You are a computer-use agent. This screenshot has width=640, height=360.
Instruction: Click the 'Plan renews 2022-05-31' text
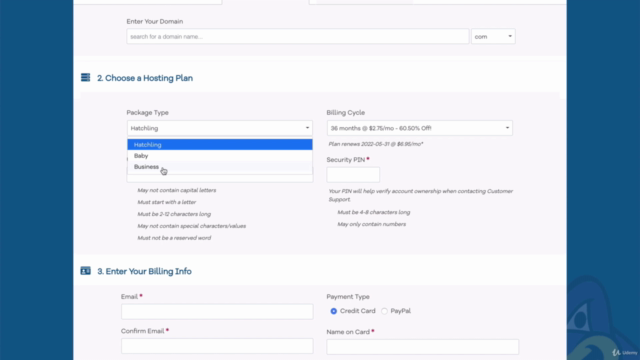376,144
